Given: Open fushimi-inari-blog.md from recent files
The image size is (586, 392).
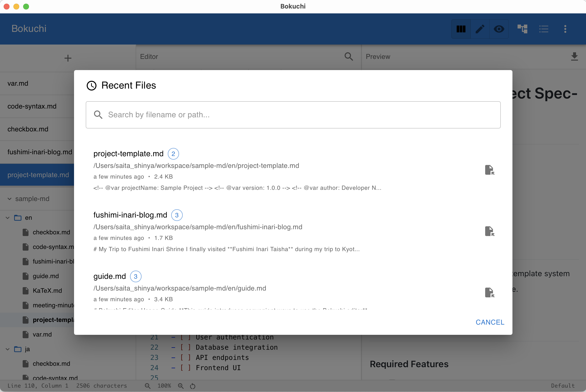Looking at the screenshot, I should (x=130, y=215).
